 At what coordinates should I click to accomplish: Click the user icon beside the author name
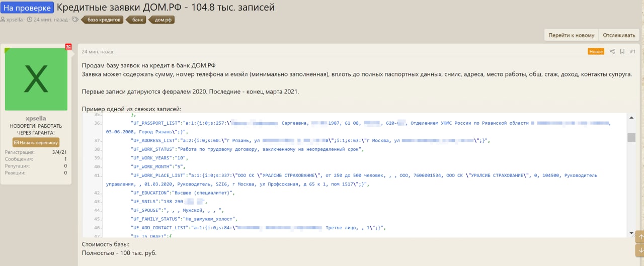pos(3,20)
